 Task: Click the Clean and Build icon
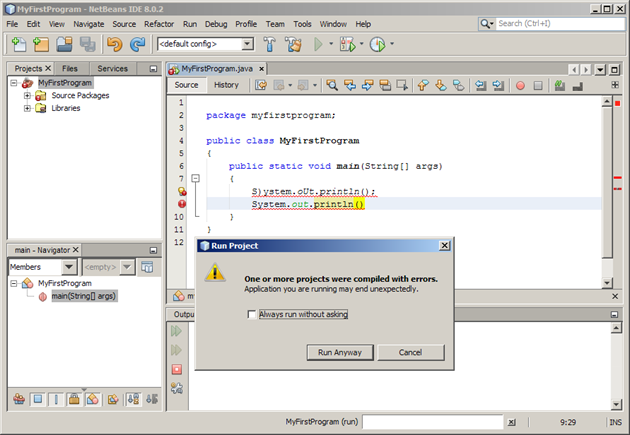pyautogui.click(x=293, y=44)
